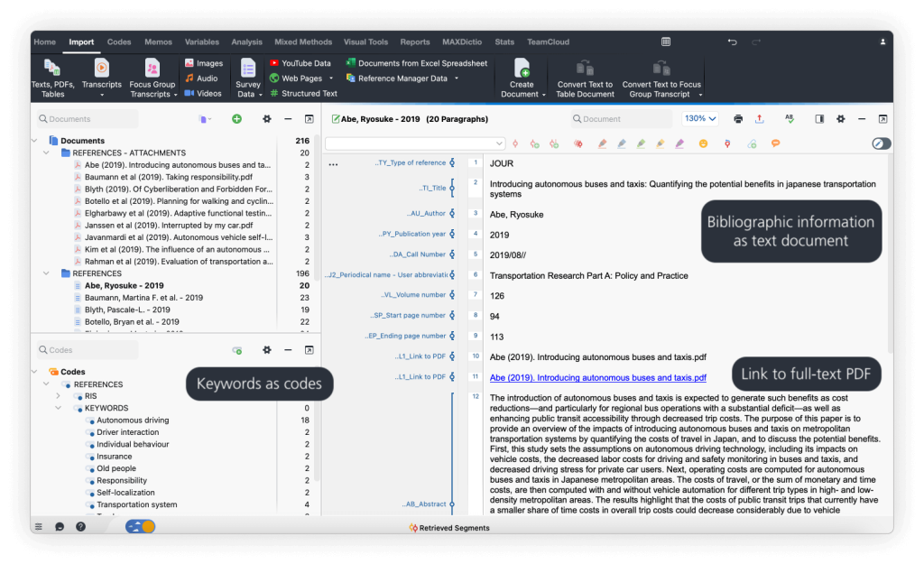
Task: Import Images files
Action: pyautogui.click(x=203, y=63)
